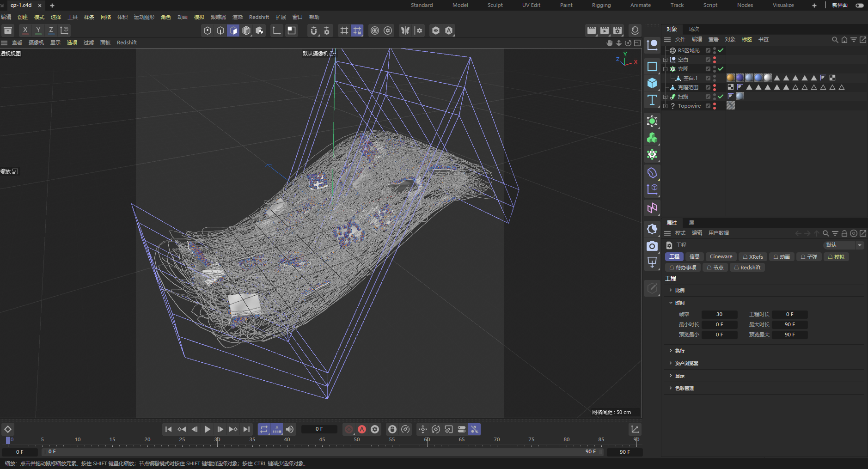This screenshot has width=868, height=469.
Task: Collapse the 时间 section
Action: [671, 303]
